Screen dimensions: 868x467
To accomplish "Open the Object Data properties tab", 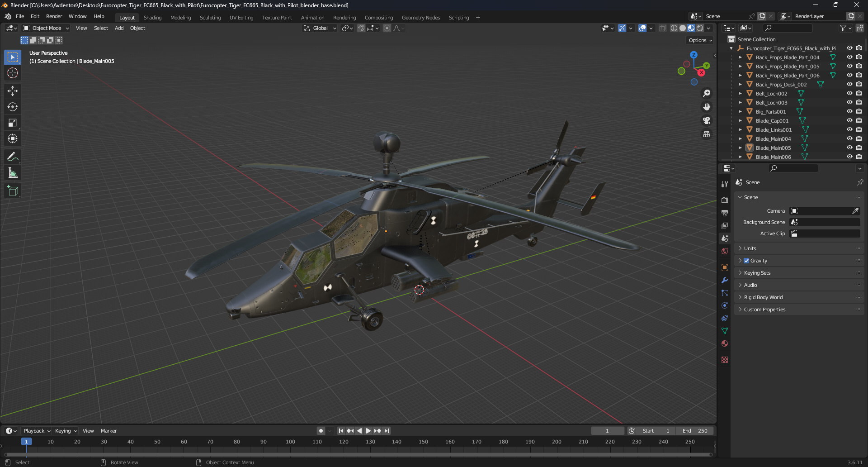I will coord(725,331).
